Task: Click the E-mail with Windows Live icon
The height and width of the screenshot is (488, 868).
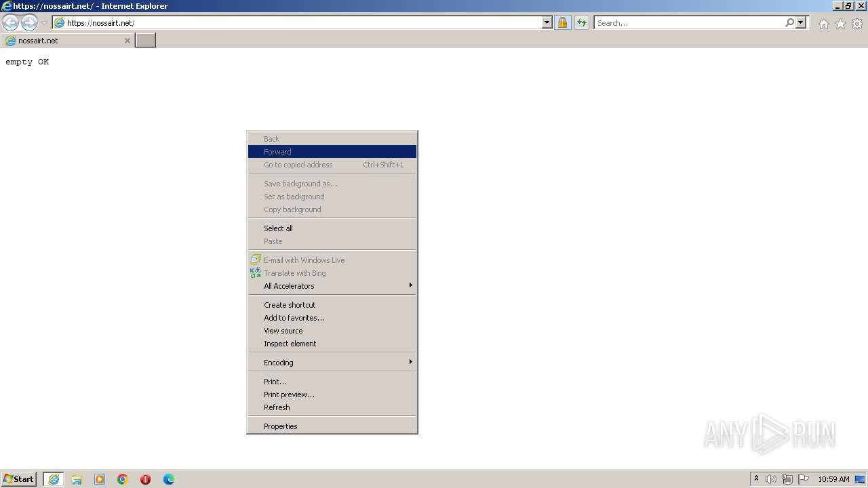Action: click(256, 260)
